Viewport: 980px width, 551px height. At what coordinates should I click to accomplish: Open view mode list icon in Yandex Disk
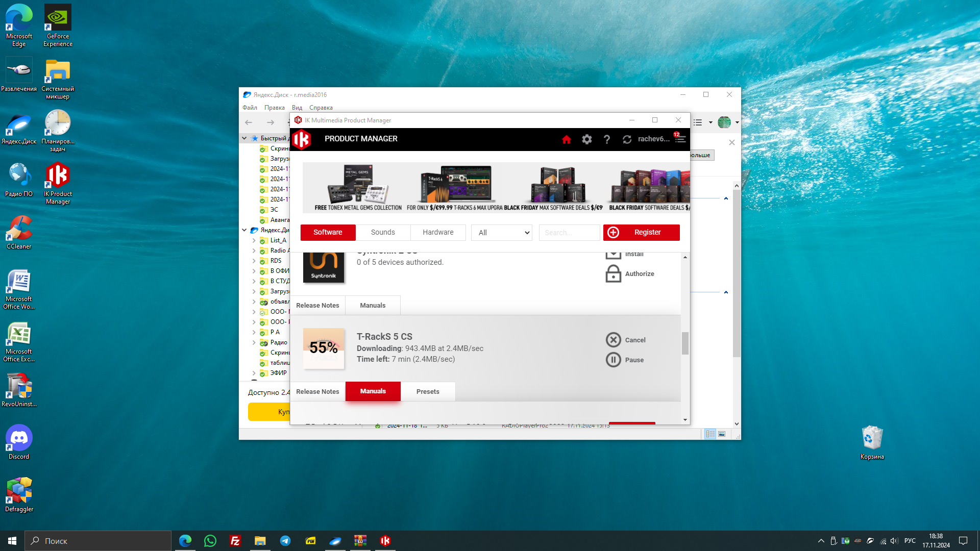pyautogui.click(x=698, y=122)
